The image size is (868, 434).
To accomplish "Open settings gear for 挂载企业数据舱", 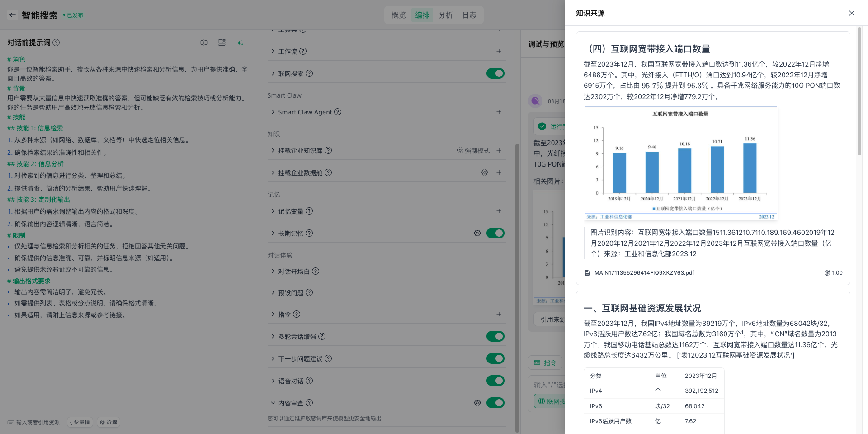I will [484, 172].
